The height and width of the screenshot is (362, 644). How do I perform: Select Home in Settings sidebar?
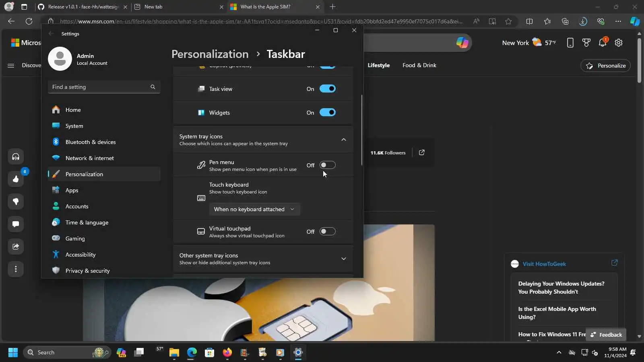pyautogui.click(x=104, y=110)
